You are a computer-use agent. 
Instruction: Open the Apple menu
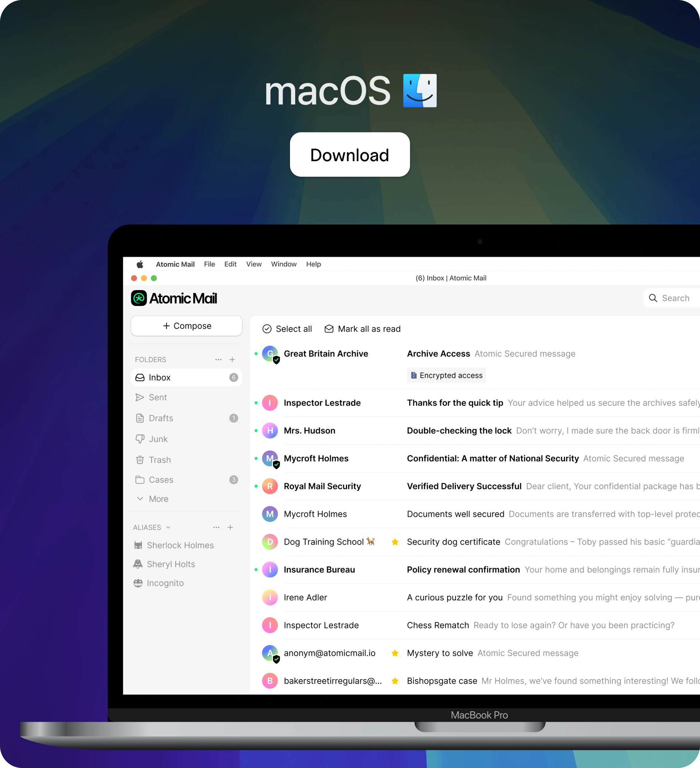coord(140,264)
